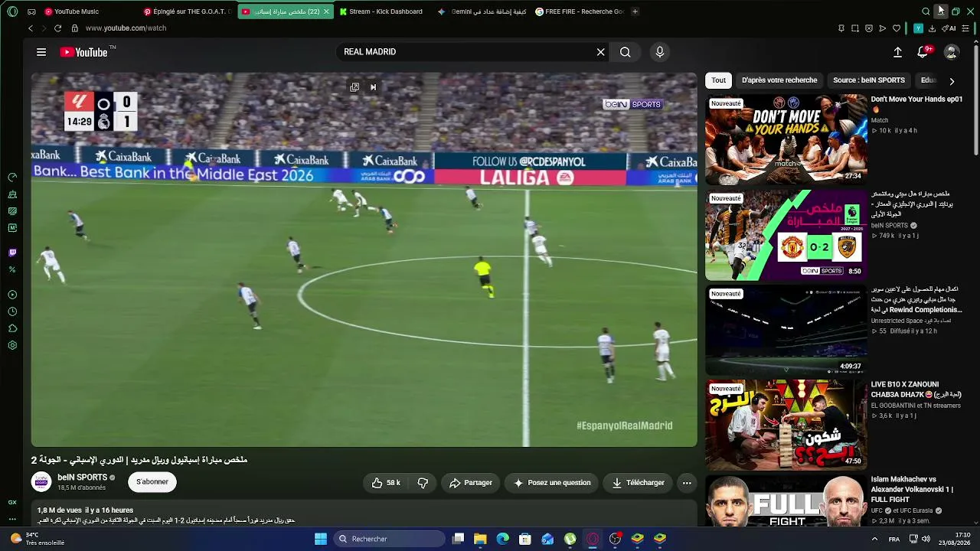Switch to the Épinglé sur THE G.O.A.T. tab
Viewport: 980px width, 551px height.
pyautogui.click(x=186, y=11)
